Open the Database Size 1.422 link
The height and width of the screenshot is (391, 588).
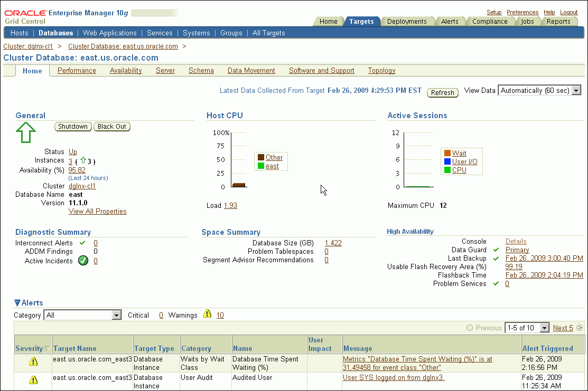point(333,243)
